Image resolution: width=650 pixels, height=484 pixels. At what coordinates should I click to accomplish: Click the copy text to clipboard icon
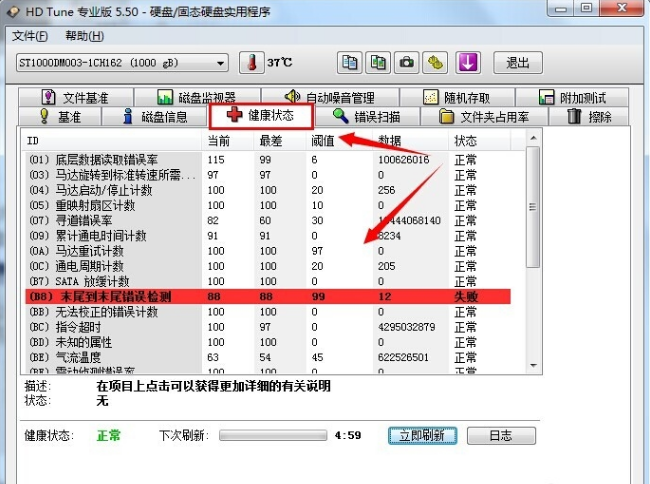(349, 63)
